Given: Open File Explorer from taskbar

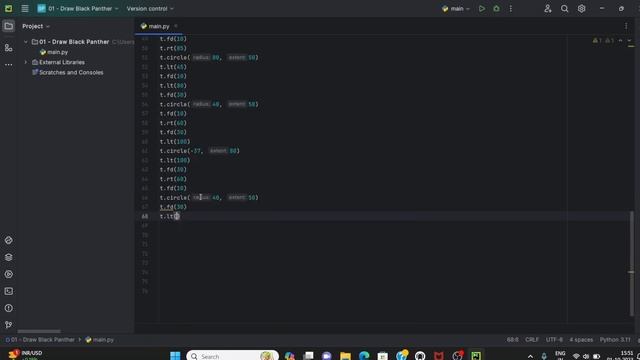Looking at the screenshot, I should click(345, 356).
